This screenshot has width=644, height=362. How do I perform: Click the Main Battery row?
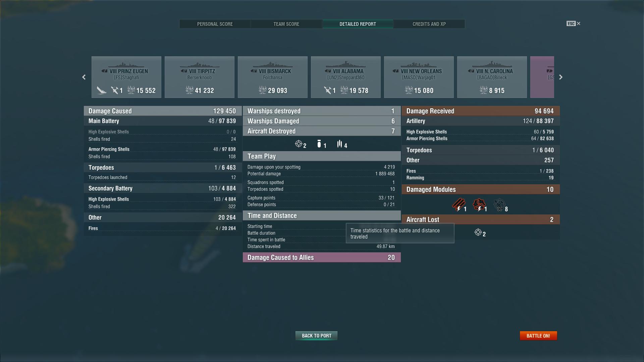(162, 121)
